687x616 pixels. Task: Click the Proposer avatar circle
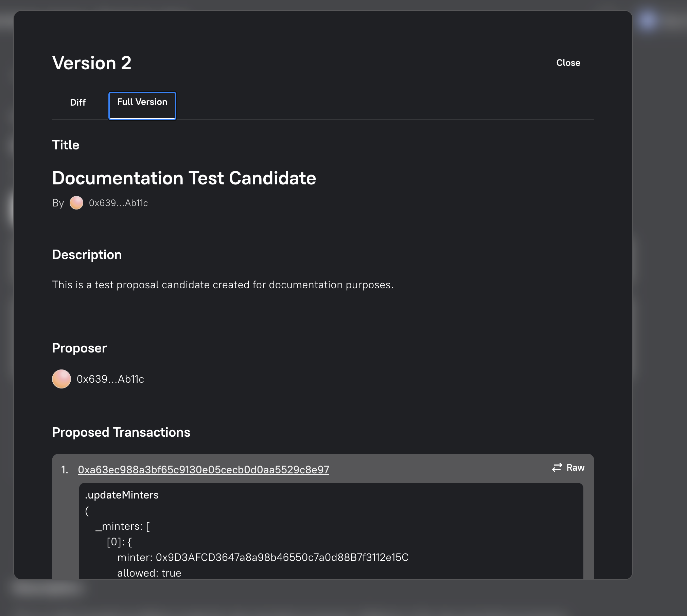(61, 379)
